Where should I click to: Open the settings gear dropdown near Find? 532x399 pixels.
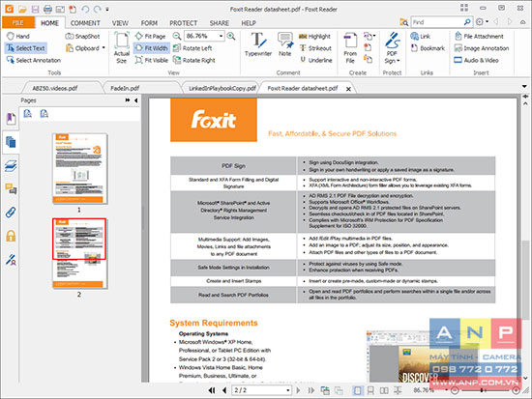tap(482, 21)
